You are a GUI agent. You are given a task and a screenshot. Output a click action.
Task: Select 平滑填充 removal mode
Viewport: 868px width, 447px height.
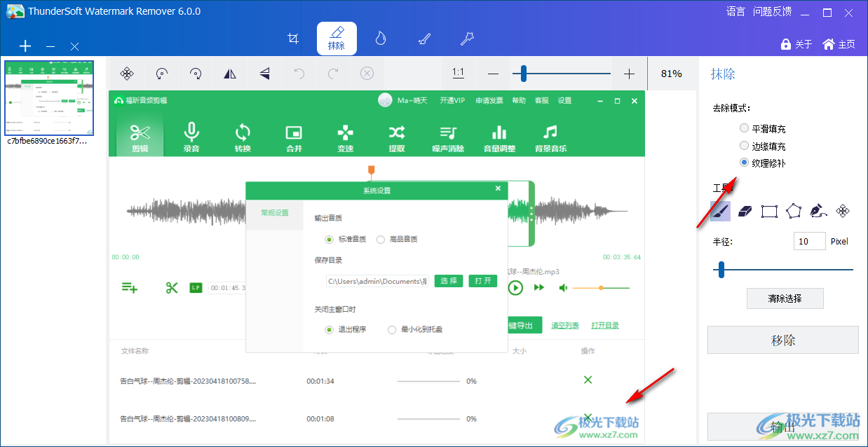[763, 129]
